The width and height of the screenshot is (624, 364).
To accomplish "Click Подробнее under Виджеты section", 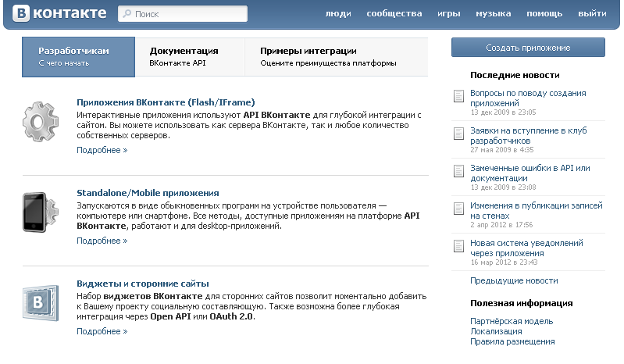I will 102,331.
